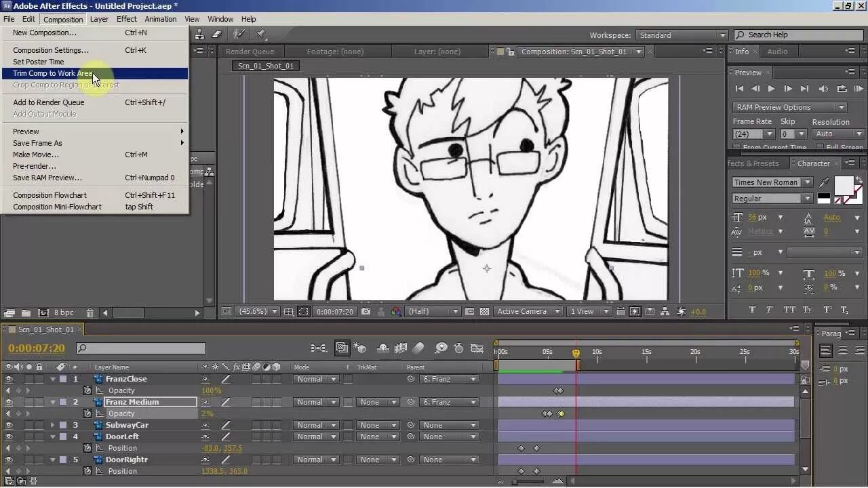Mute audio in the Preview panel

pyautogui.click(x=823, y=89)
